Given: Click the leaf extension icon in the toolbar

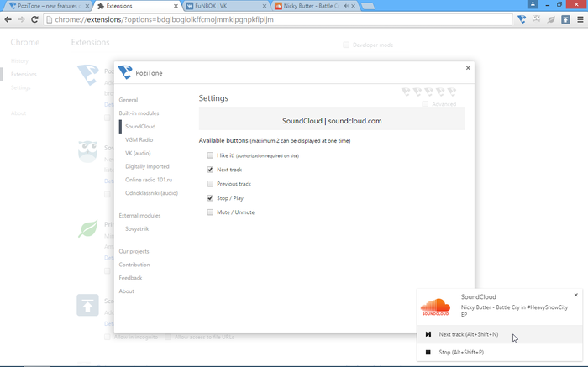Looking at the screenshot, I should (x=551, y=19).
